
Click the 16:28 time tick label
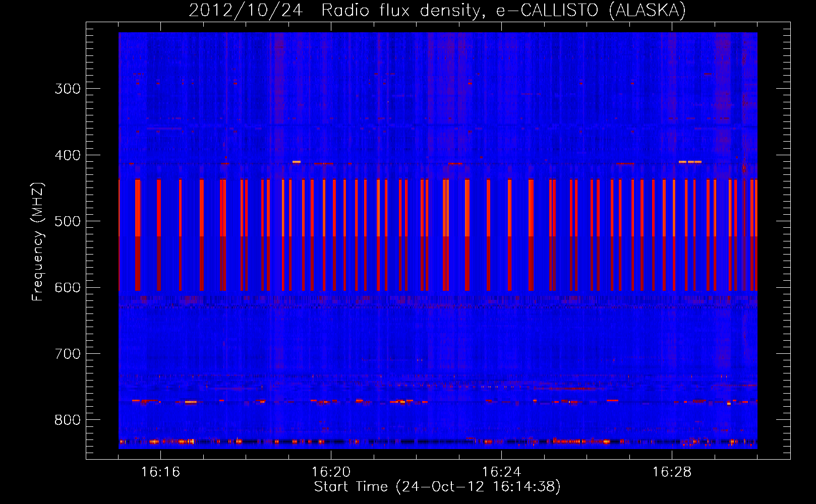pos(672,472)
